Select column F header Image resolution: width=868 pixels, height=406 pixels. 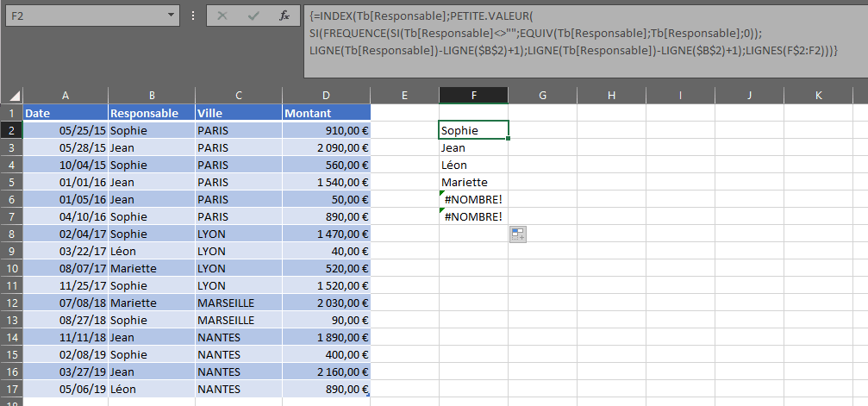pos(473,95)
